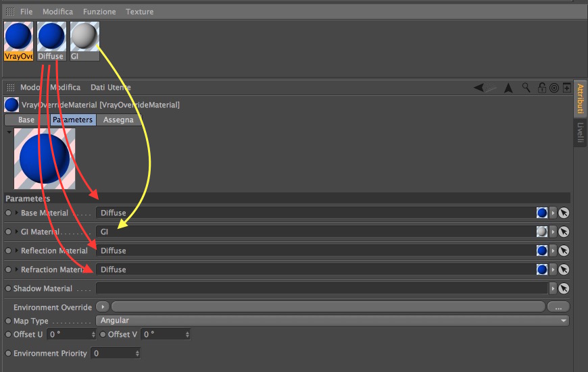
Task: Open the search magnifier in Attributes panel
Action: click(526, 88)
